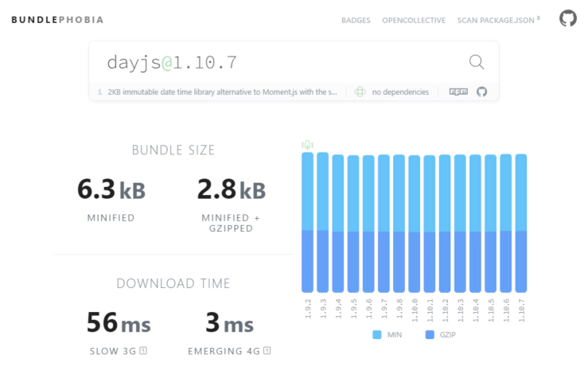
Task: Click the no dependencies label
Action: [400, 92]
